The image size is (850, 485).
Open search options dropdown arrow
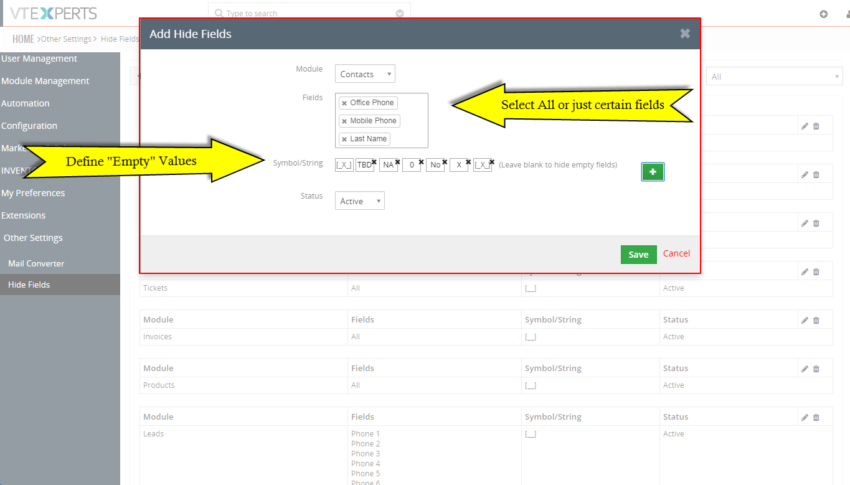(x=400, y=13)
